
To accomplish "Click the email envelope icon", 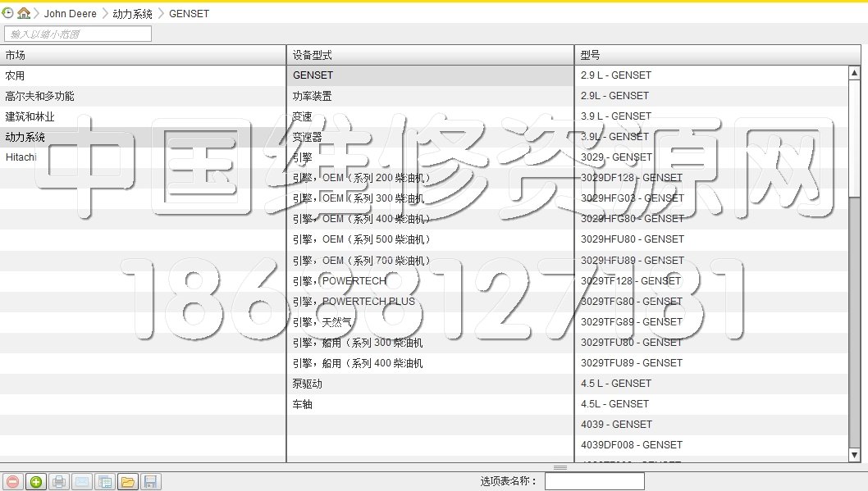I will pyautogui.click(x=81, y=482).
